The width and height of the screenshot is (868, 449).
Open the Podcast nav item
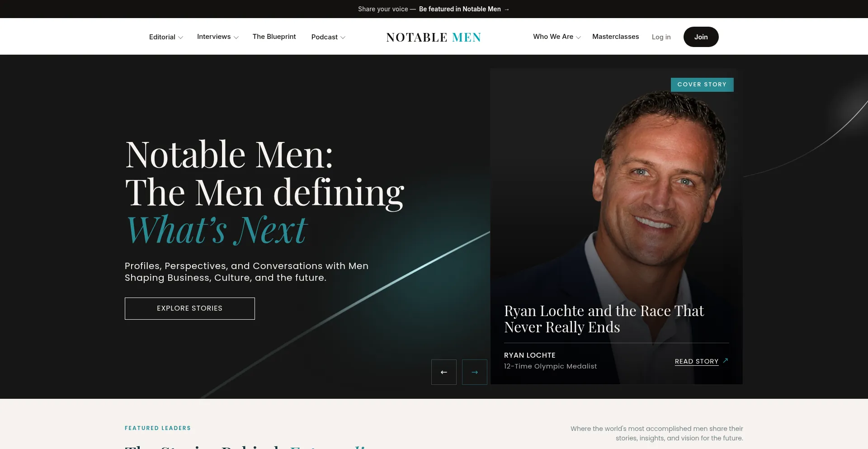tap(324, 37)
